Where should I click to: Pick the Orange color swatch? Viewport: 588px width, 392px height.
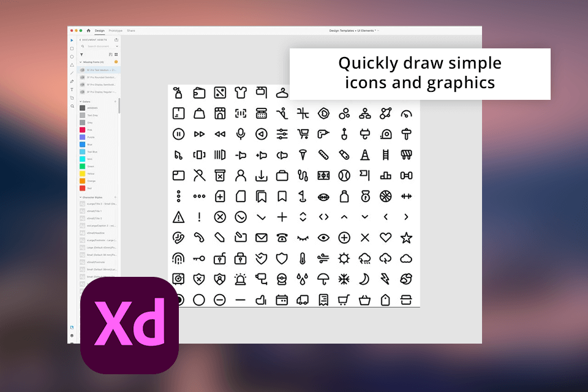tap(83, 181)
